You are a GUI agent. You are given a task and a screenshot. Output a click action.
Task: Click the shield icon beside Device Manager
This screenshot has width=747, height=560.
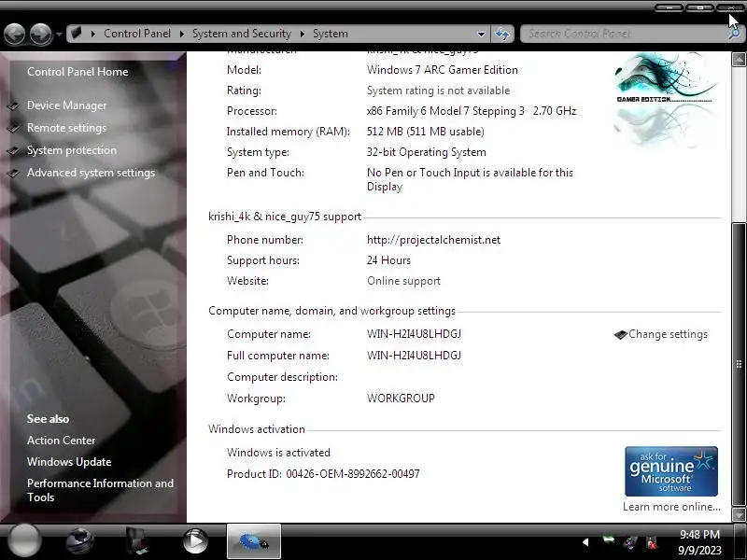(x=13, y=105)
